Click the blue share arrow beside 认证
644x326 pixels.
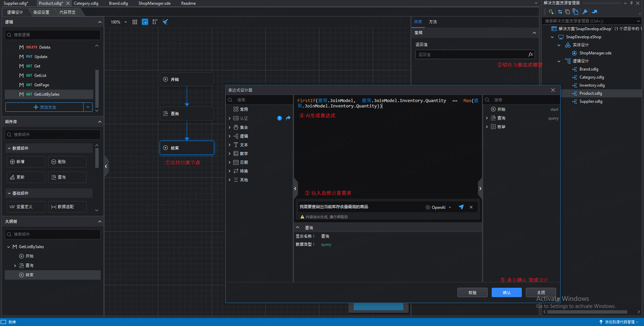(288, 118)
